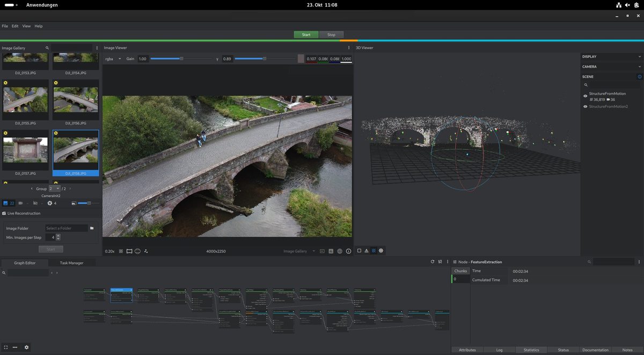644x355 pixels.
Task: Click the globe icon in Image Viewer toolbar
Action: tap(340, 251)
